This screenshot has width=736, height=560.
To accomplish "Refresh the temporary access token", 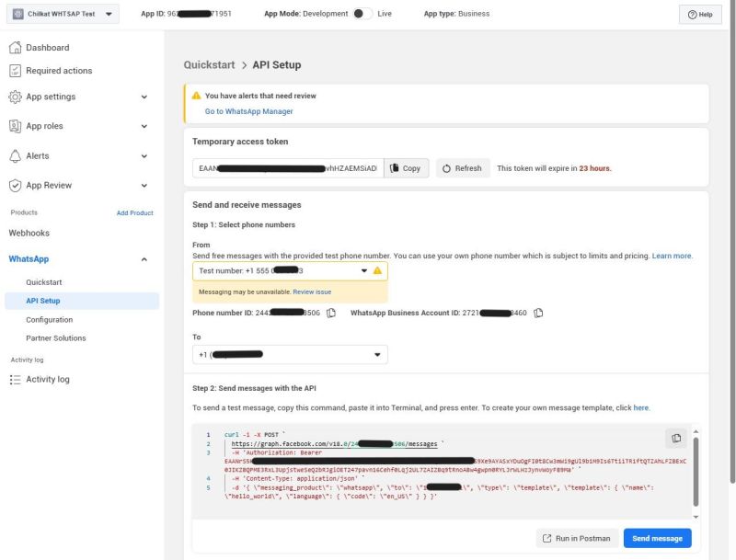I will pos(462,168).
